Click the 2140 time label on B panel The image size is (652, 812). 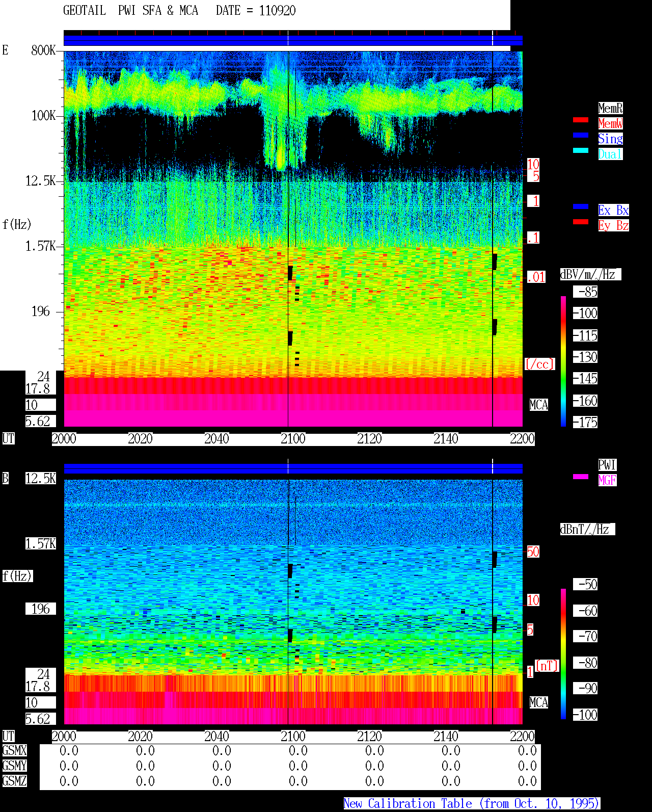(x=446, y=737)
